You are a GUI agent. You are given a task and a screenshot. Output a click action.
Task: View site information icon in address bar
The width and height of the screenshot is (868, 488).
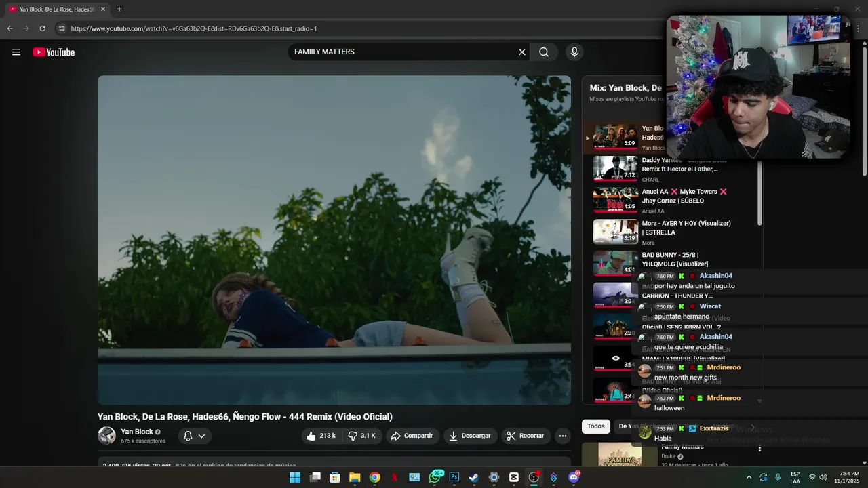click(x=61, y=28)
